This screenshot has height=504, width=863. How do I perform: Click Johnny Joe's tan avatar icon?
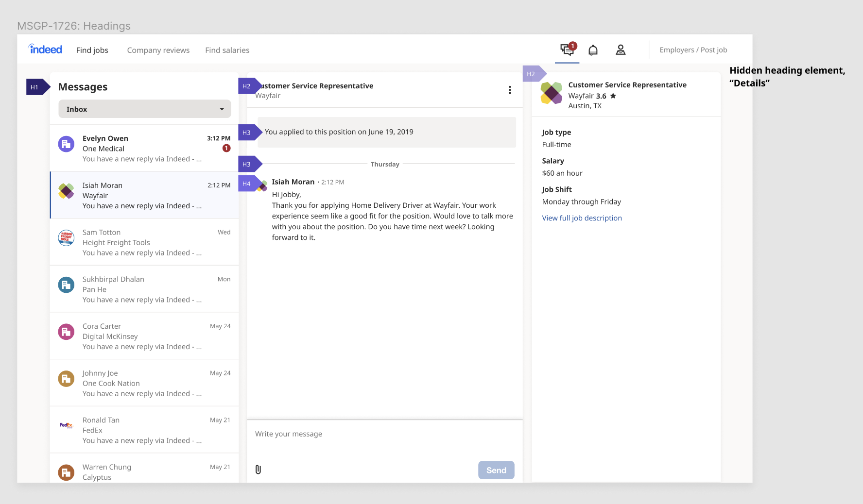[66, 379]
